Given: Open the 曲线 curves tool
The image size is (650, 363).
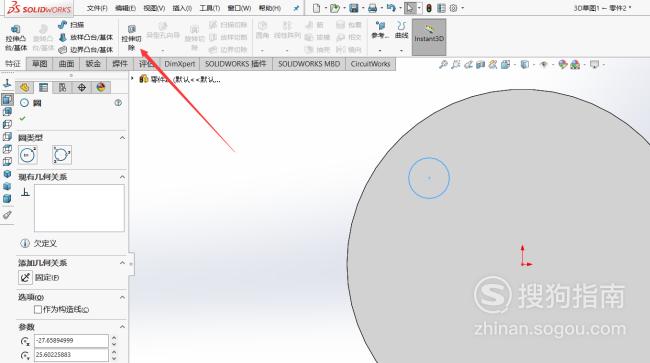Looking at the screenshot, I should click(401, 30).
